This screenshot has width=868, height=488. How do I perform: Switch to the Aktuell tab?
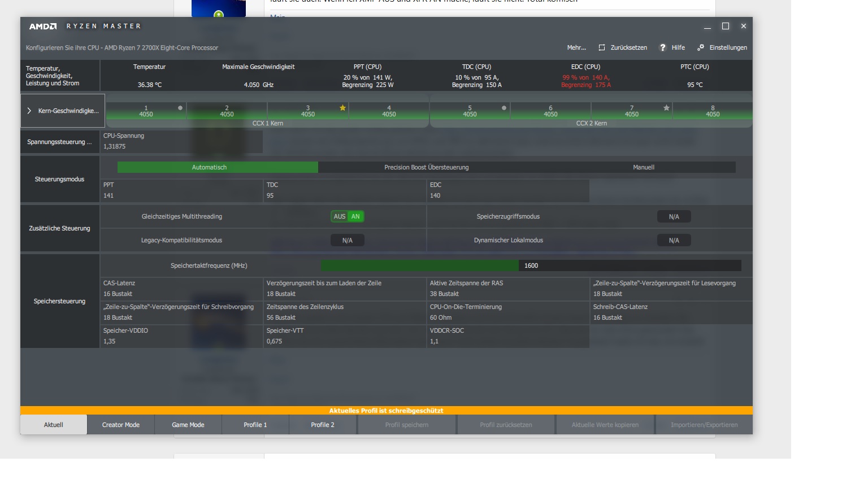[x=54, y=425]
